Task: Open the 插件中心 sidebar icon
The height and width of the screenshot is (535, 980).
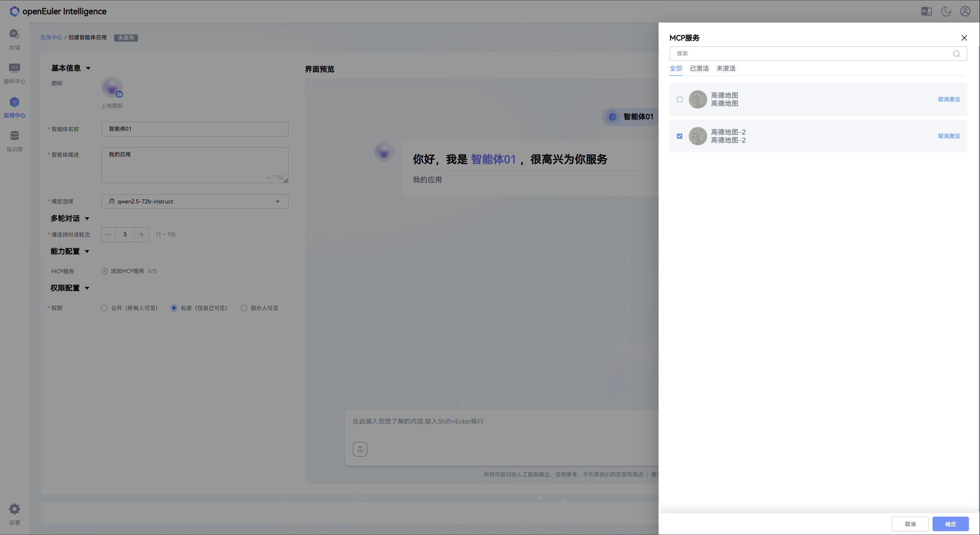Action: click(14, 72)
